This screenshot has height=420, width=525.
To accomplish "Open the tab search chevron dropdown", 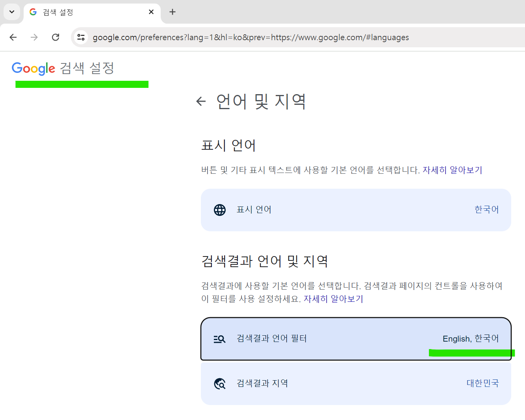I will coord(11,12).
